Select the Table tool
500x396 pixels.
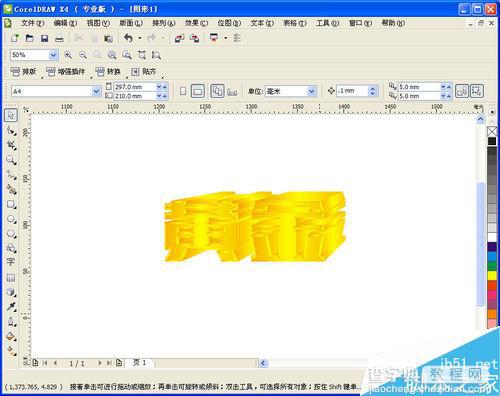pos(11,277)
